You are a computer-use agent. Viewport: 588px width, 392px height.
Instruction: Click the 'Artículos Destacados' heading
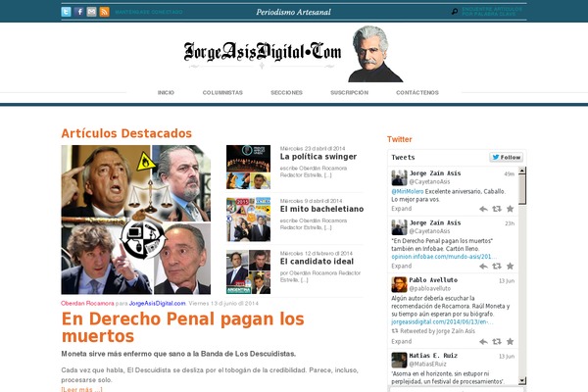point(126,133)
